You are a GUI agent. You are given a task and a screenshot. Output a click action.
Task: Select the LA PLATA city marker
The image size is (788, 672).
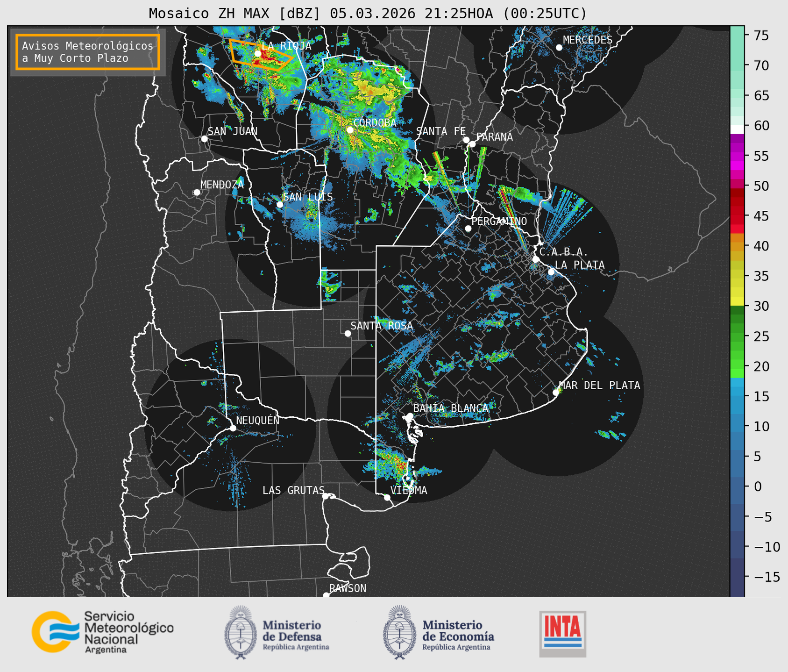551,272
